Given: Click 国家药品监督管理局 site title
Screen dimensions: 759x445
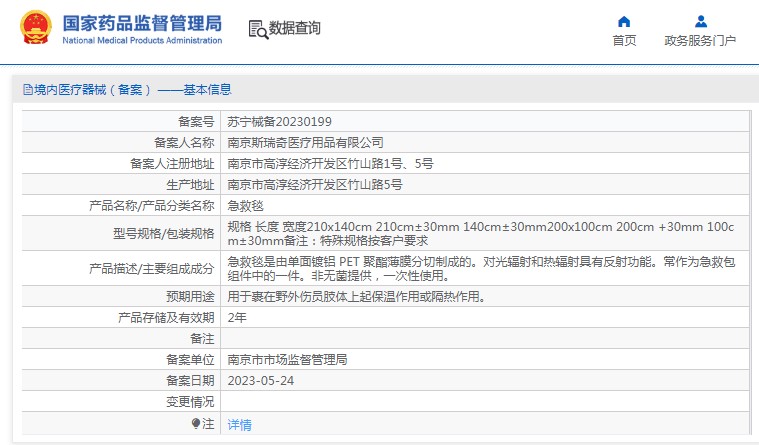Looking at the screenshot, I should click(142, 23).
